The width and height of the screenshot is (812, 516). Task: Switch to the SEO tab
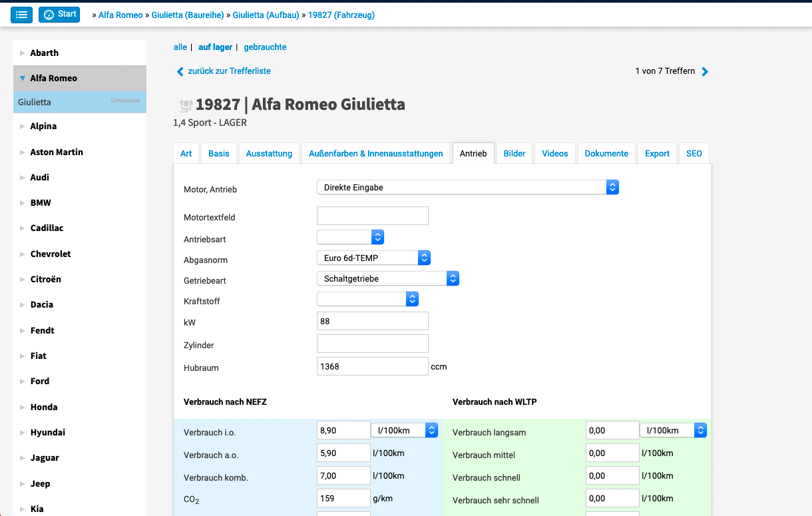pos(694,154)
